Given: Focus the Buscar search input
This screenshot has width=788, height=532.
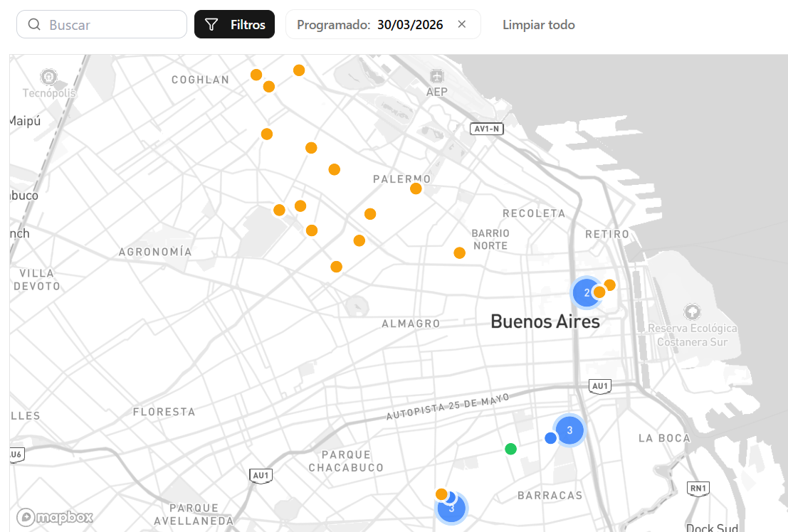Looking at the screenshot, I should 114,25.
